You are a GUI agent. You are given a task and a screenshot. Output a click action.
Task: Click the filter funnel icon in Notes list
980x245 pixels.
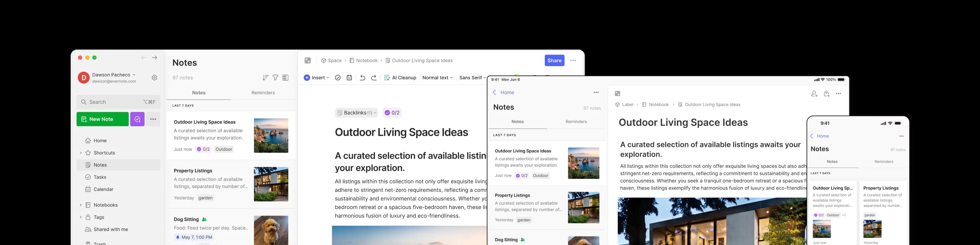[275, 78]
